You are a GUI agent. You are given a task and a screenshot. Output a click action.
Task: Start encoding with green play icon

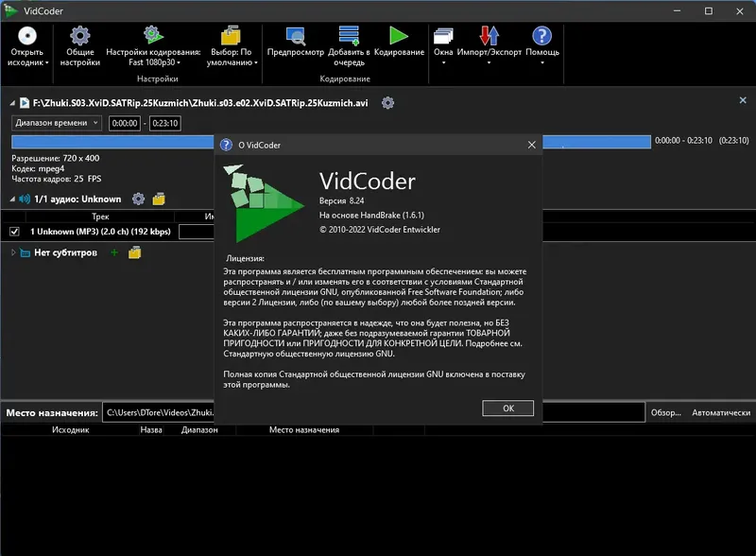pos(398,36)
